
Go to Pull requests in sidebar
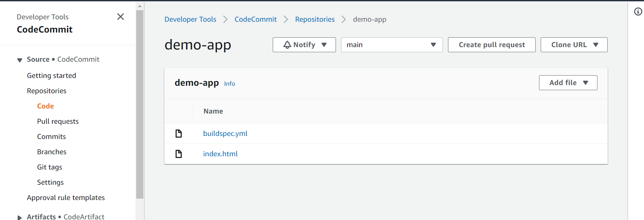point(58,121)
